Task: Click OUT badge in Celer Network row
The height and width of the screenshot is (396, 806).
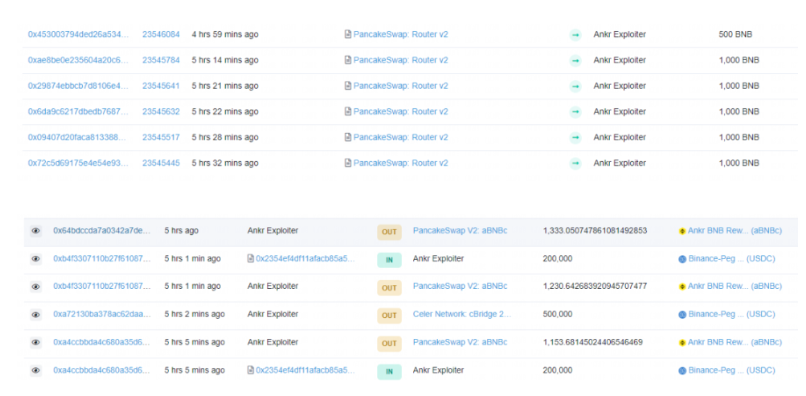Action: click(389, 316)
